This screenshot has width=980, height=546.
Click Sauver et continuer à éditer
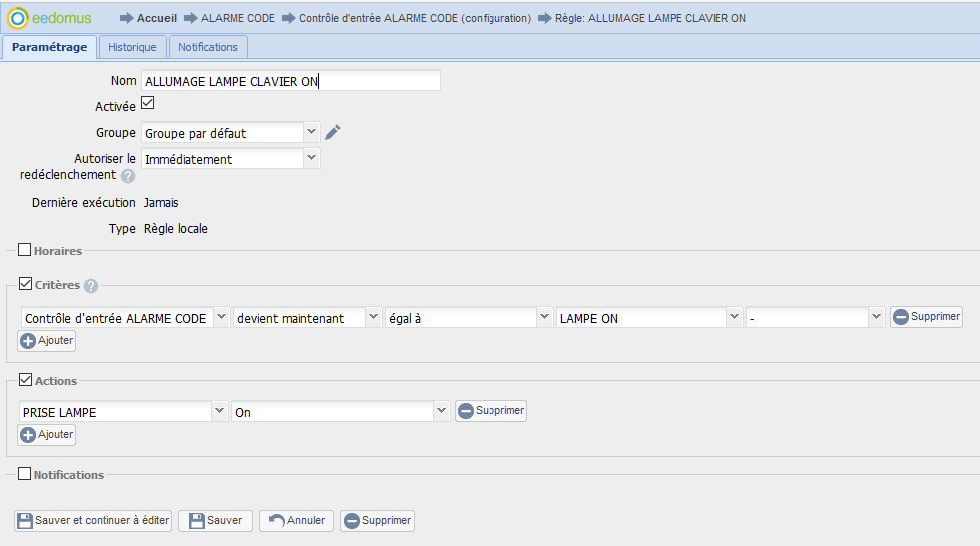(93, 521)
